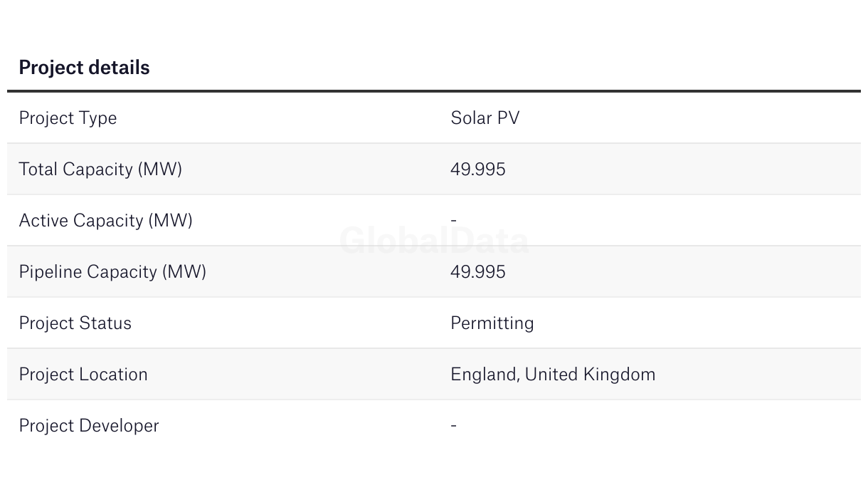Click the Pipeline Capacity value 49.995
The image size is (868, 480).
(478, 271)
